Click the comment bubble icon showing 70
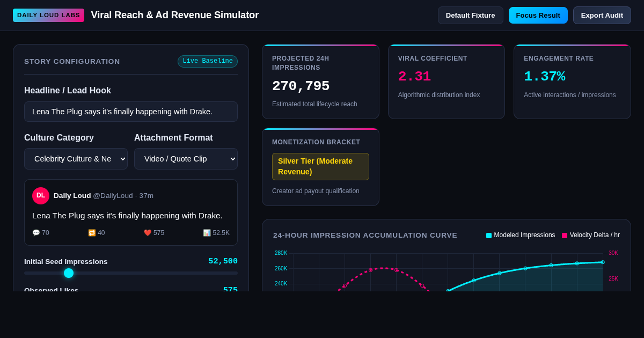 coord(36,233)
